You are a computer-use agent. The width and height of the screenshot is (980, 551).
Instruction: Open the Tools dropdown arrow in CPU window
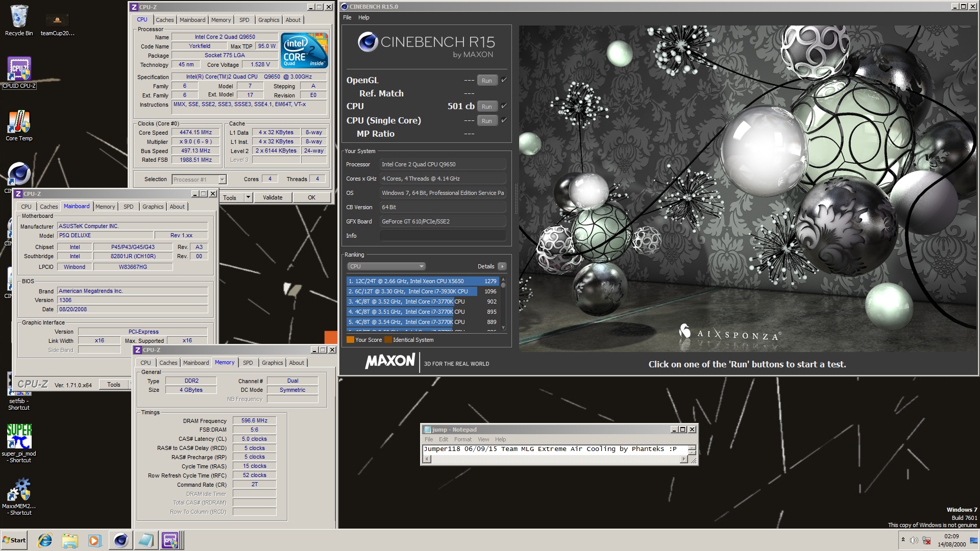click(248, 197)
